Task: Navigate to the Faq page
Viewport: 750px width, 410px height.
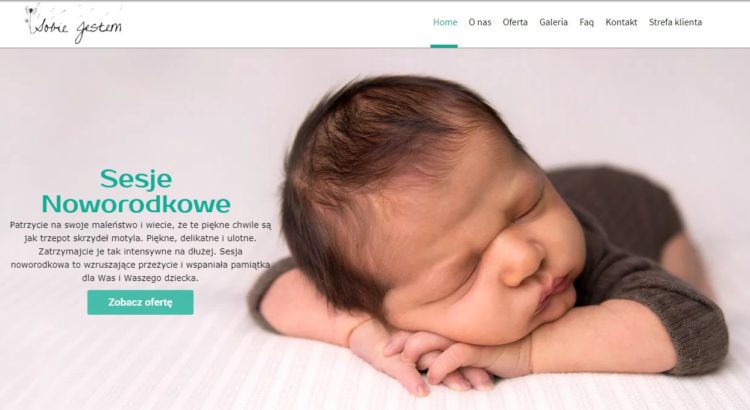Action: click(x=586, y=22)
